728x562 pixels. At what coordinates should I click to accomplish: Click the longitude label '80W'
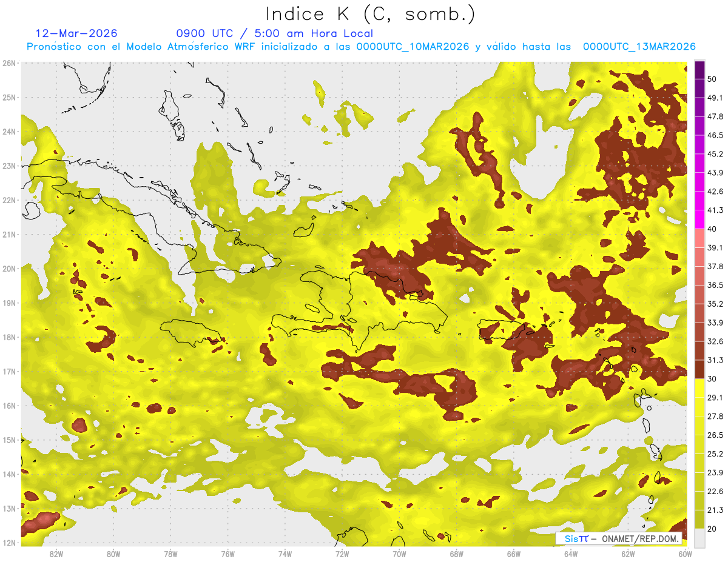[x=113, y=554]
